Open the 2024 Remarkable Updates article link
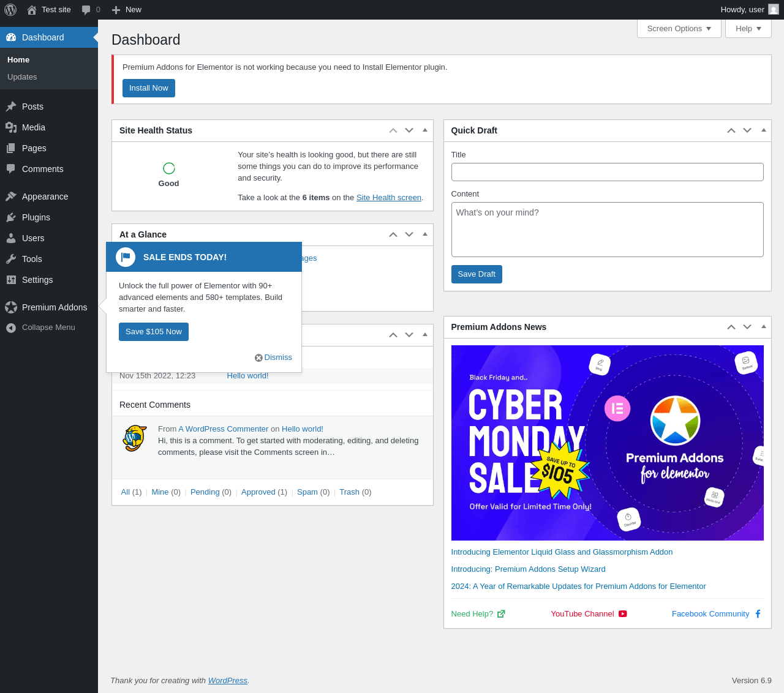This screenshot has width=784, height=693. coord(578,586)
